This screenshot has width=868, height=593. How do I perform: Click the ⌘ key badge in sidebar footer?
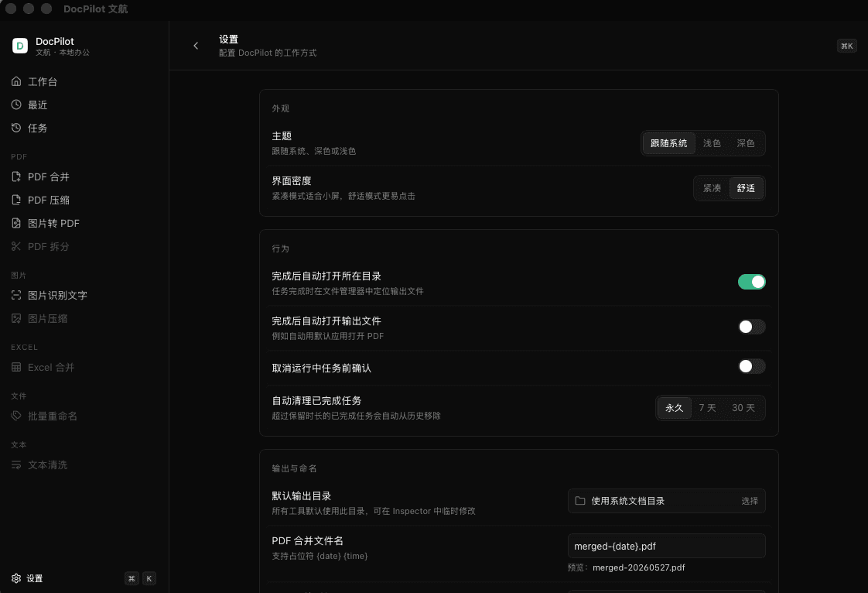132,578
